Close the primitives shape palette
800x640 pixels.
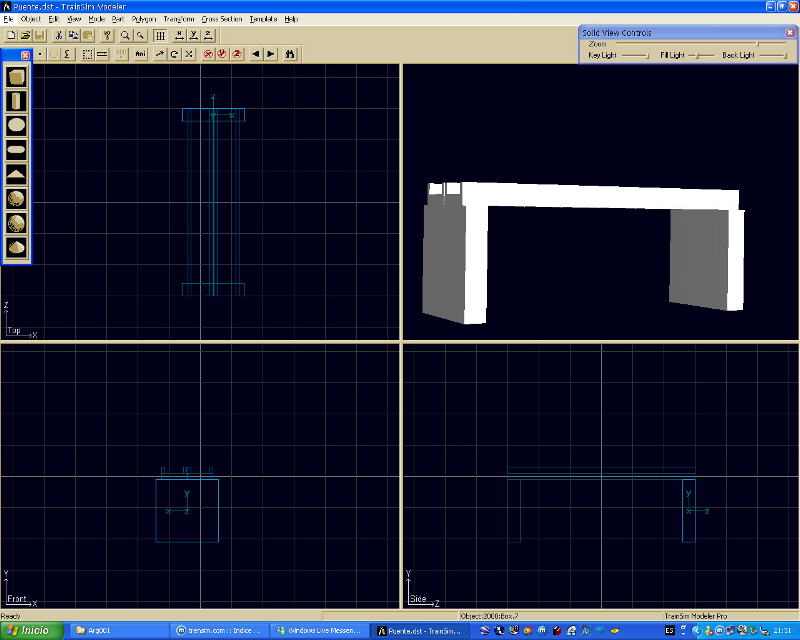click(x=25, y=55)
